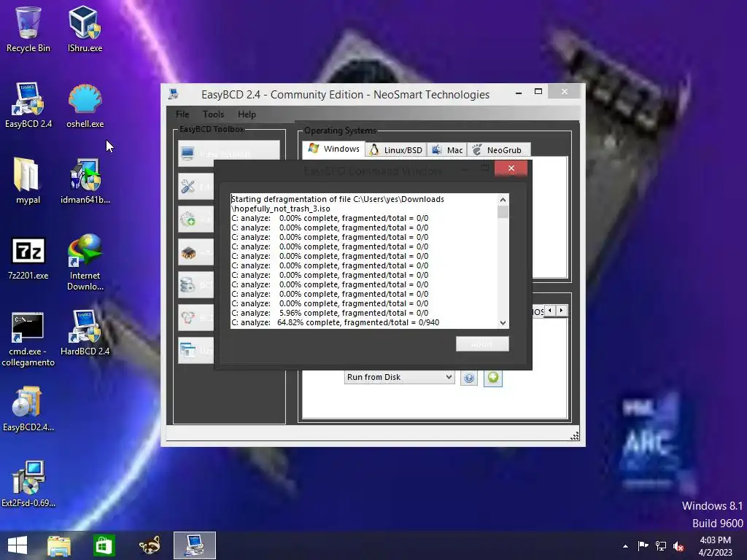Open Useful Utilities toolbox button
The width and height of the screenshot is (747, 560).
196,351
